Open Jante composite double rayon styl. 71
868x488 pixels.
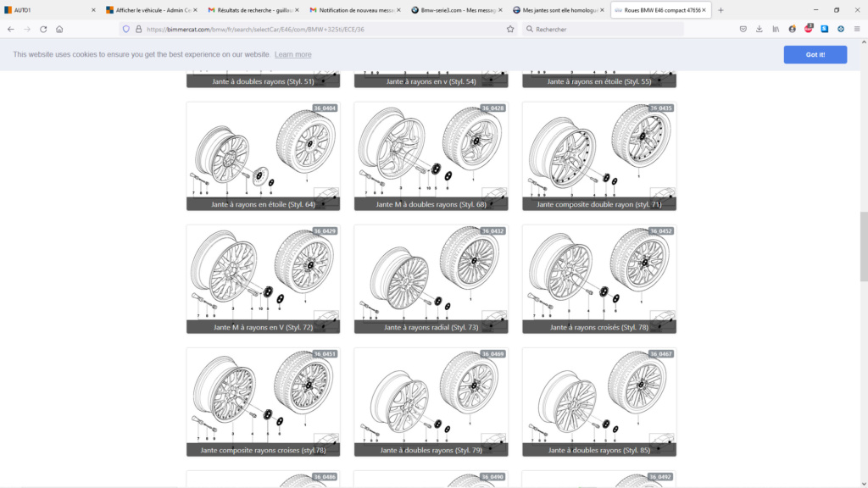(x=599, y=156)
